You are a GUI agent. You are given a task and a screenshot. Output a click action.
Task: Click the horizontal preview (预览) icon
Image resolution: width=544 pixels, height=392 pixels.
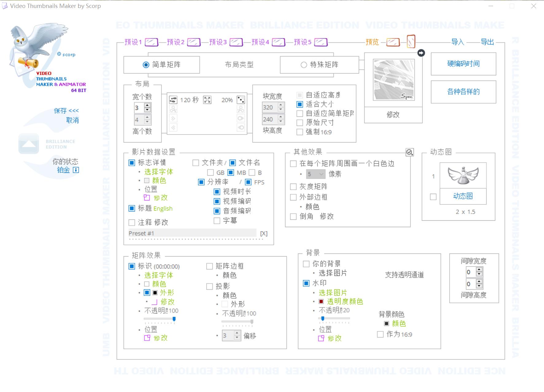pyautogui.click(x=393, y=42)
